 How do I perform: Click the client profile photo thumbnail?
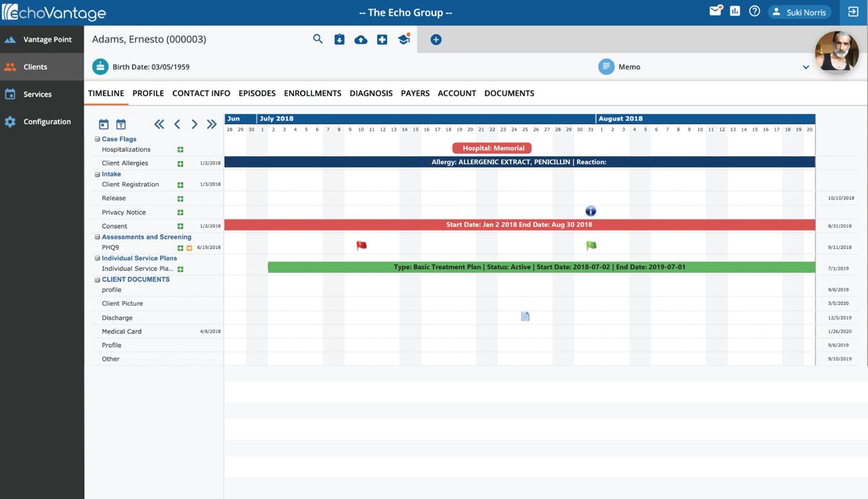(837, 52)
